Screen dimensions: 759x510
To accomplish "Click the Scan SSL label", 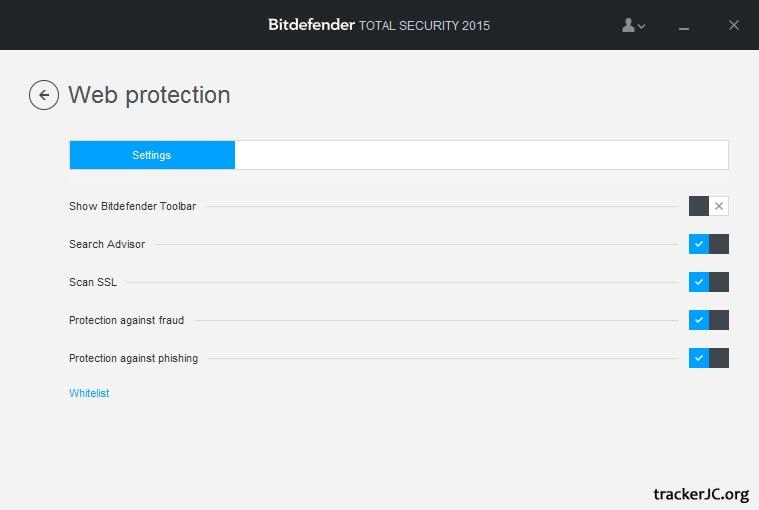I will coord(93,282).
